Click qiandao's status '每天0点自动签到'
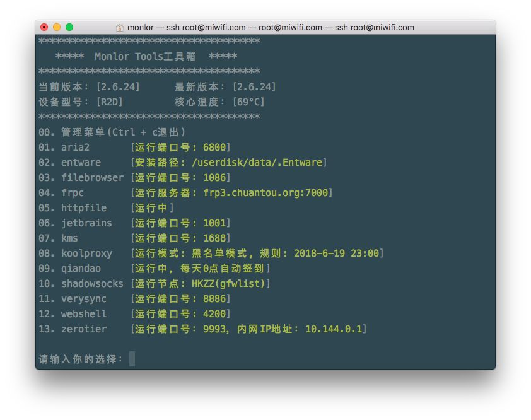The width and height of the screenshot is (531, 420). tap(222, 268)
